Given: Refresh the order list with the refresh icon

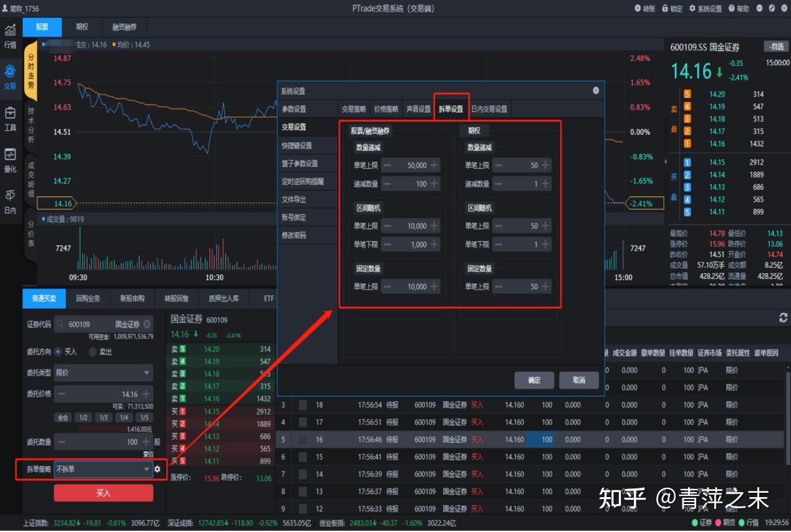Looking at the screenshot, I should pos(783,318).
